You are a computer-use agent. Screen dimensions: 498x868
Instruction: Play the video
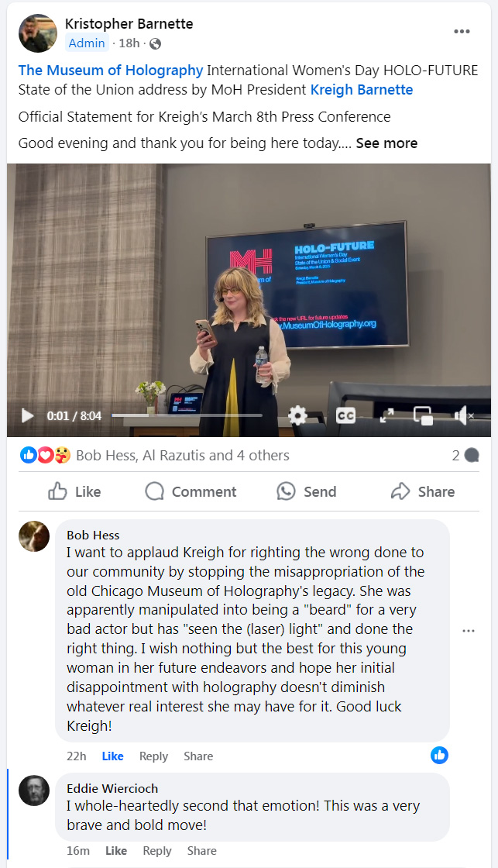27,415
